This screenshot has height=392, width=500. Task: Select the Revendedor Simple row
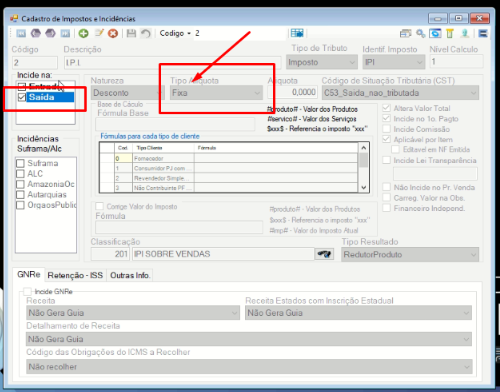[229, 178]
